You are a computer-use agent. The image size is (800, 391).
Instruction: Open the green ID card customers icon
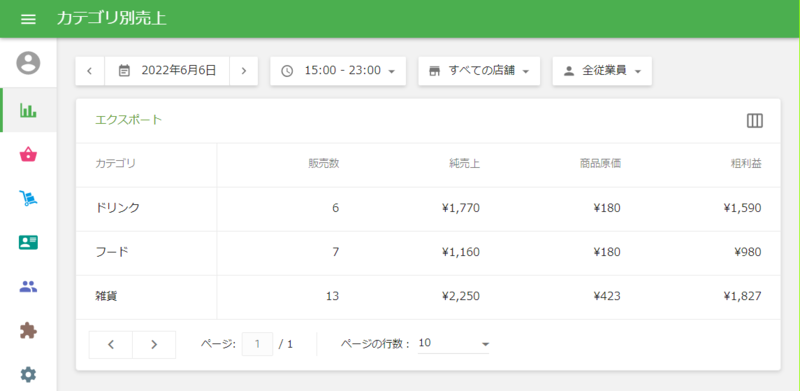(28, 242)
